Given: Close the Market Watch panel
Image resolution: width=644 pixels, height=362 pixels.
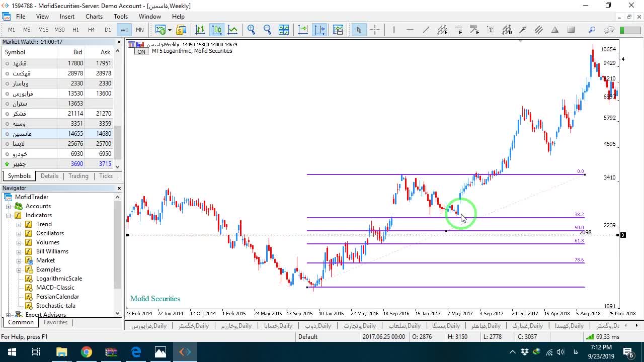Looking at the screenshot, I should (x=119, y=42).
